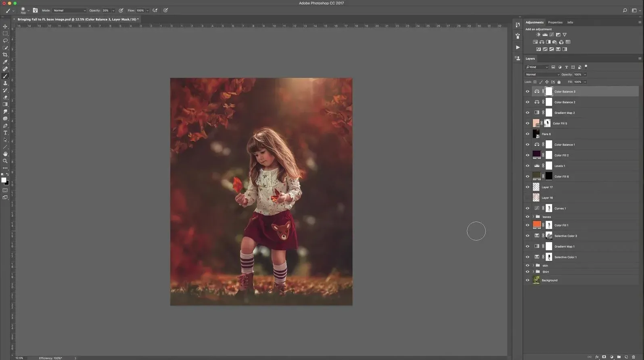Image resolution: width=644 pixels, height=360 pixels.
Task: Click the foreground color swatch
Action: (4, 180)
